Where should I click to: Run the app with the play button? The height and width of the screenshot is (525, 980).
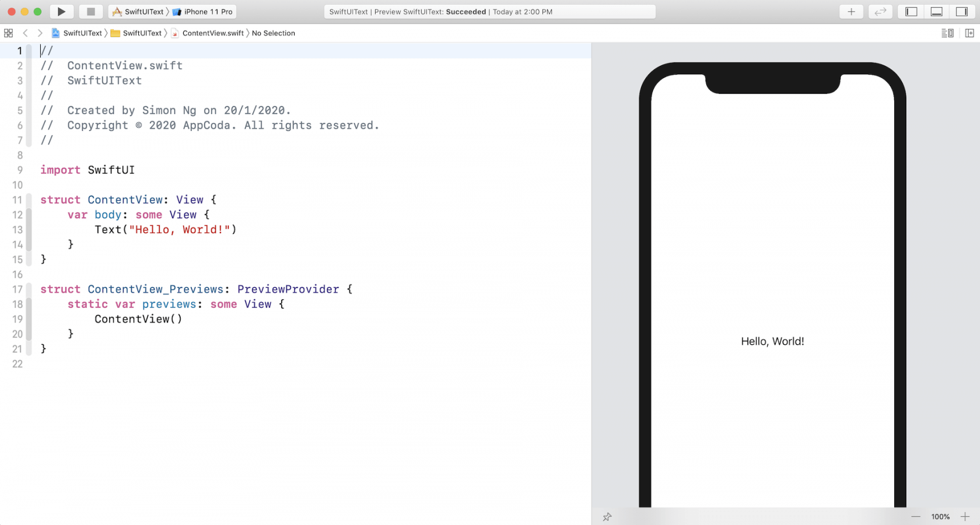tap(61, 12)
